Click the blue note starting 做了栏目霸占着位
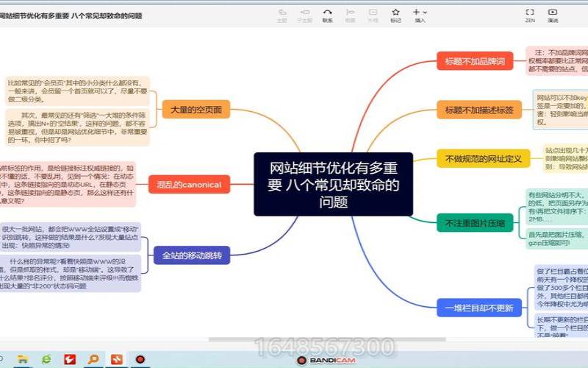 [561, 287]
